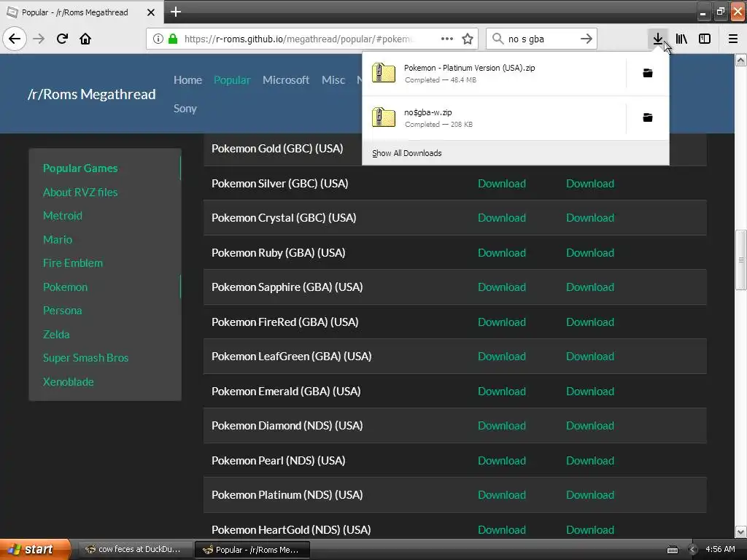Viewport: 747px width, 560px height.
Task: Click the page vertical scrollbar thumb
Action: coord(741,260)
